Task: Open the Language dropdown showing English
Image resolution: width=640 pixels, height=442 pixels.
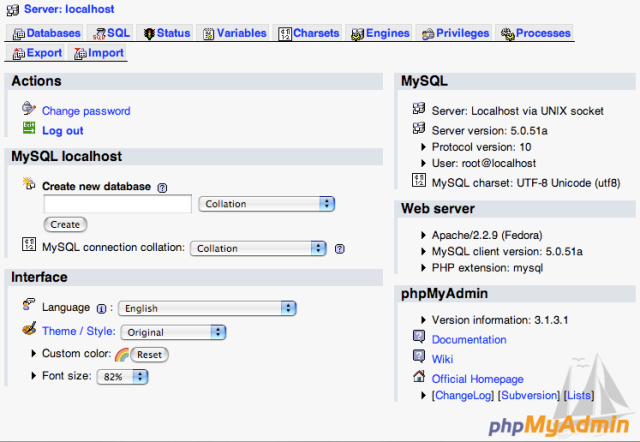Action: [x=207, y=308]
